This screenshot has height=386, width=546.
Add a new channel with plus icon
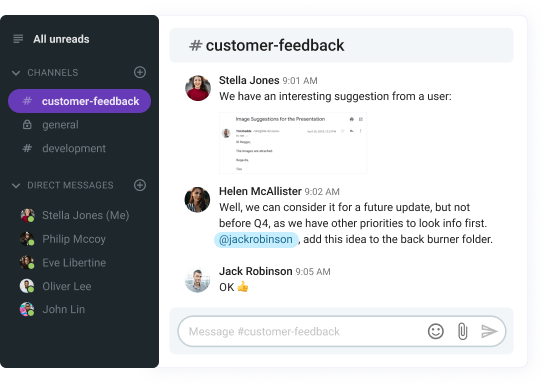coord(140,72)
